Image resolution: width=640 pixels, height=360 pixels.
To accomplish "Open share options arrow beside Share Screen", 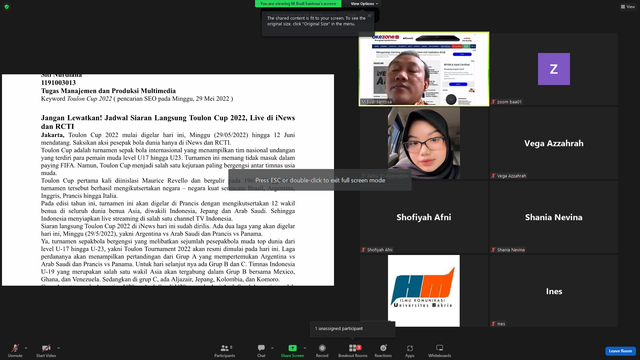I will [305, 348].
